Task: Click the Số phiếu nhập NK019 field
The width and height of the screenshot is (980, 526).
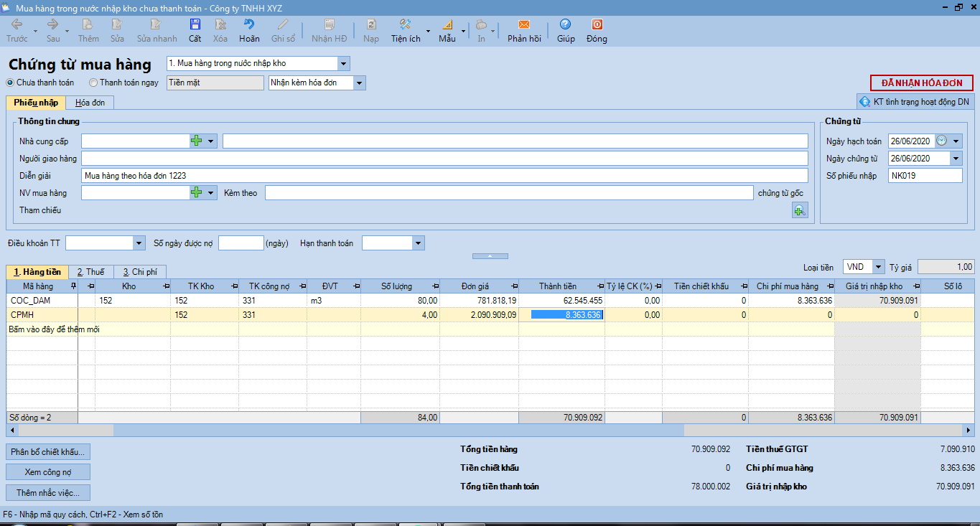Action: pyautogui.click(x=925, y=175)
